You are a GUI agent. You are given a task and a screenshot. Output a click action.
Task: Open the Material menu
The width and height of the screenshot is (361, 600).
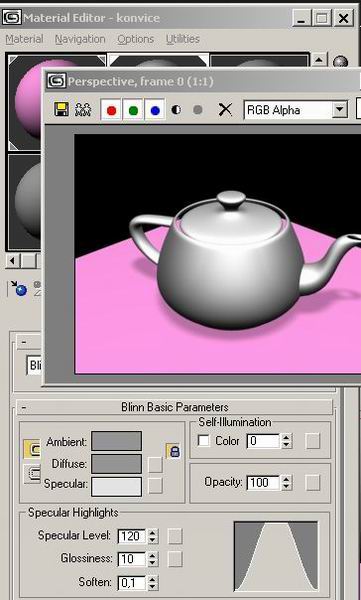pos(25,39)
